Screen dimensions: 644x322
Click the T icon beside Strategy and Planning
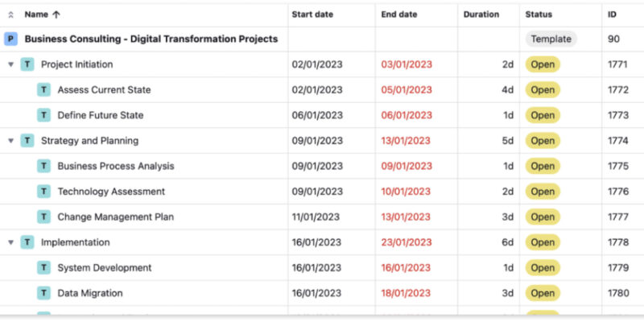pos(27,141)
